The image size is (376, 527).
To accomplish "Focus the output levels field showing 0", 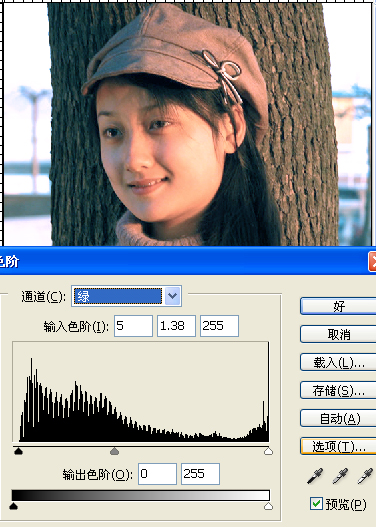I will coord(157,474).
